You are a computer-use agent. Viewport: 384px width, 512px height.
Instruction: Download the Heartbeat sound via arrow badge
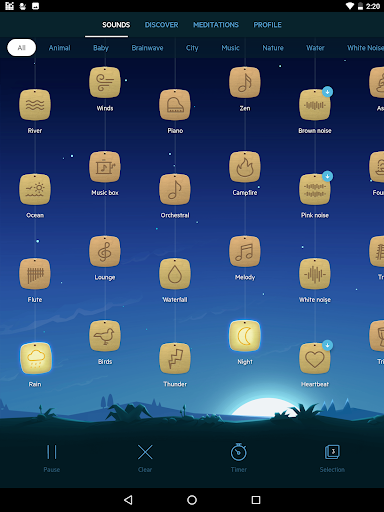[x=327, y=345]
